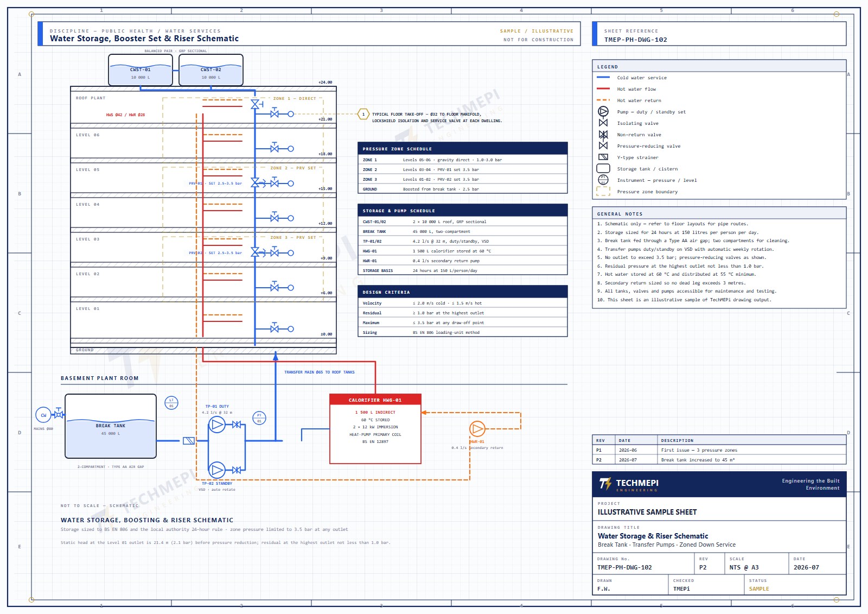Select the CWST-01 roof tank
The height and width of the screenshot is (614, 868).
click(x=141, y=70)
